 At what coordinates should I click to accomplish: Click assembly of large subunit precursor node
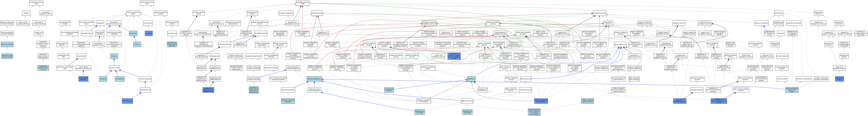point(254,90)
